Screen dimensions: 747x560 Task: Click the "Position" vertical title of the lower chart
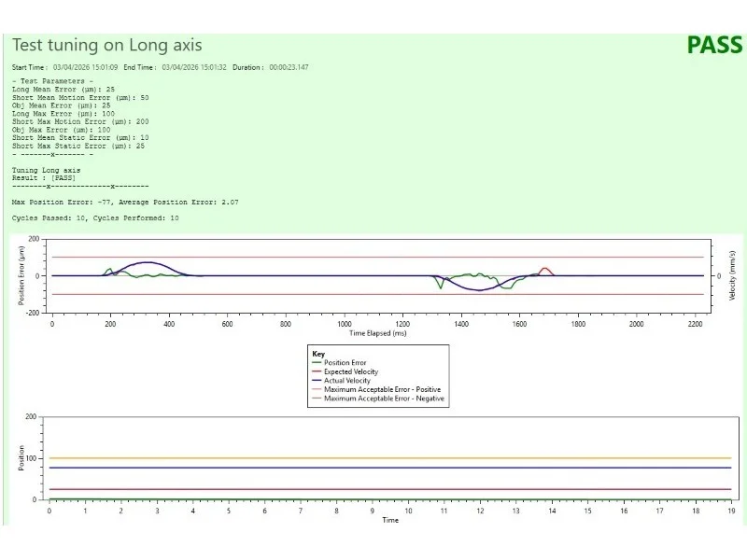tap(21, 458)
